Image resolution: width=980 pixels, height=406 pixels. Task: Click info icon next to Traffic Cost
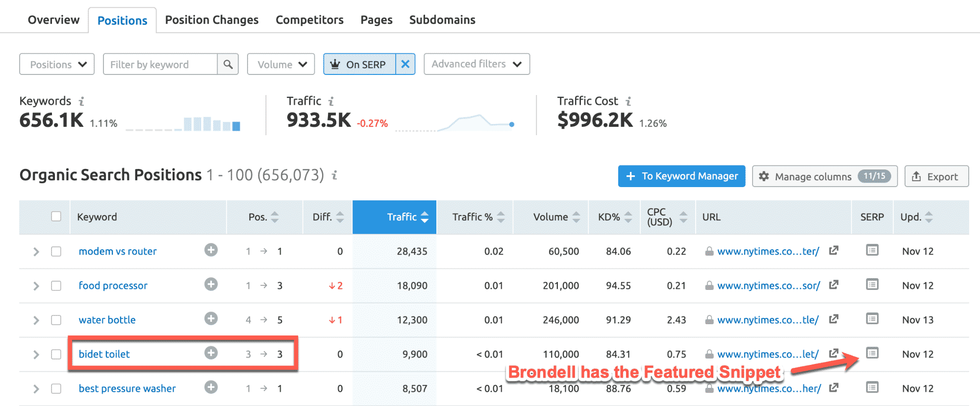tap(628, 101)
